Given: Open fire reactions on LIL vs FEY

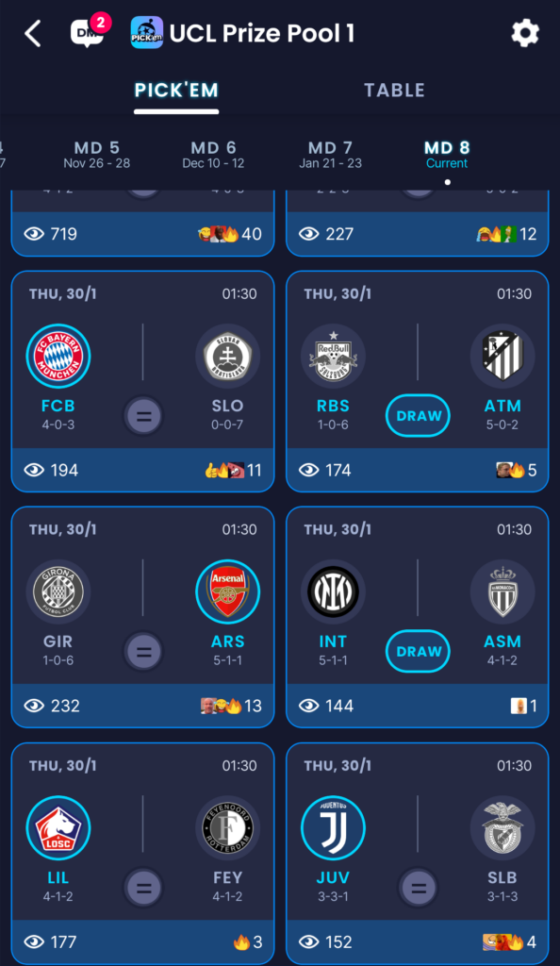Looking at the screenshot, I should coord(248,942).
